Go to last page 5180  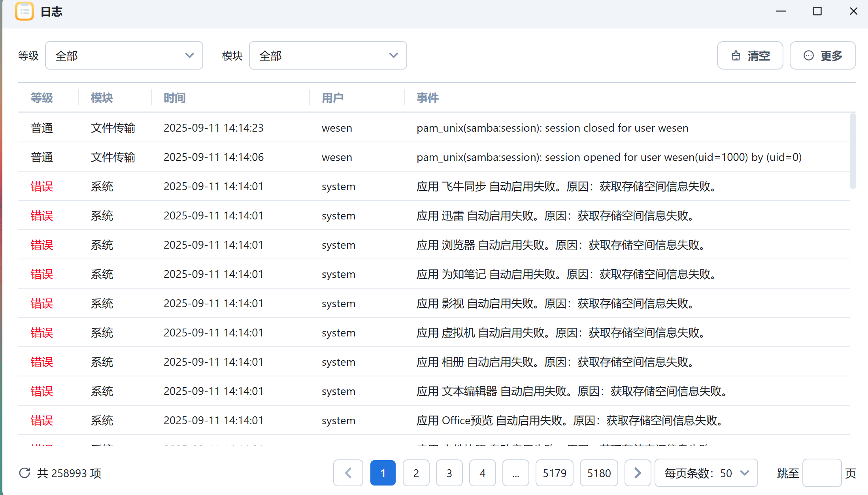coord(599,473)
